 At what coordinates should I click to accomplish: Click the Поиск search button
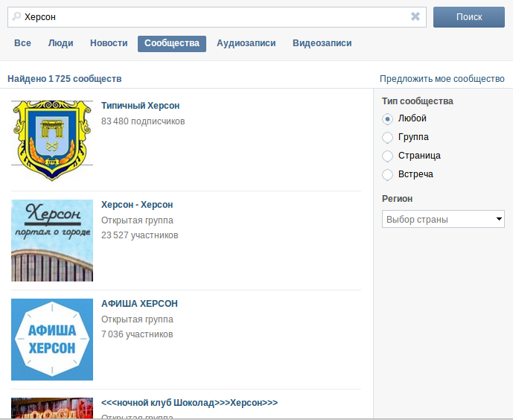pyautogui.click(x=469, y=17)
